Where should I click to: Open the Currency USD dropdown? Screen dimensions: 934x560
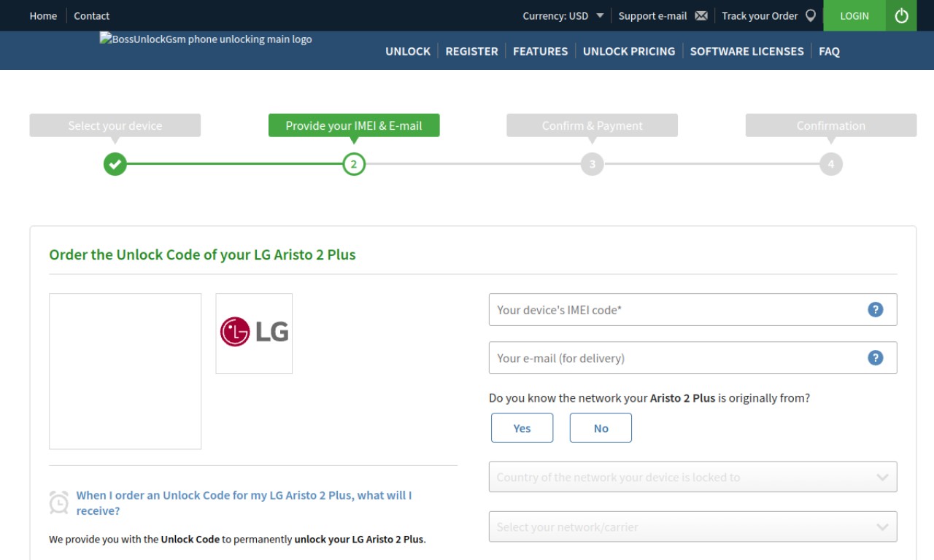(563, 16)
